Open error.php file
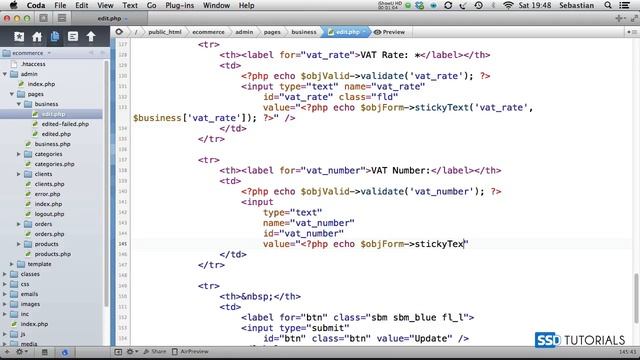Viewport: 640px width, 360px height. point(47,194)
